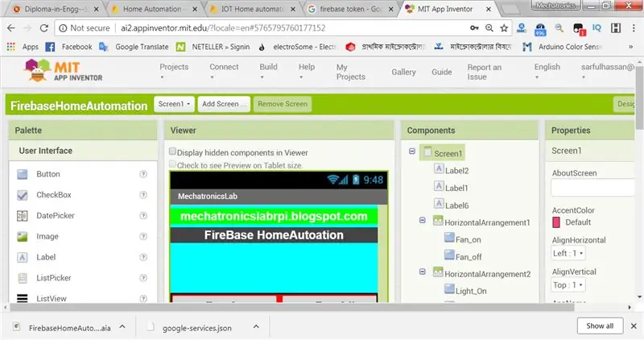Viewport: 644px width, 340px height.
Task: Open help for Label component
Action: [x=143, y=257]
